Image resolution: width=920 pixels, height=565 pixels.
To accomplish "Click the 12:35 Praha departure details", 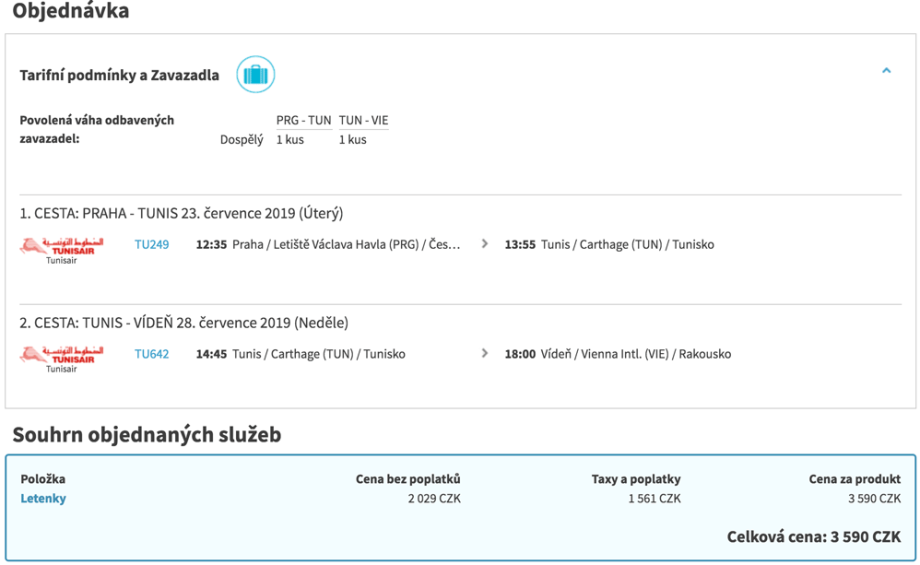I will 329,244.
